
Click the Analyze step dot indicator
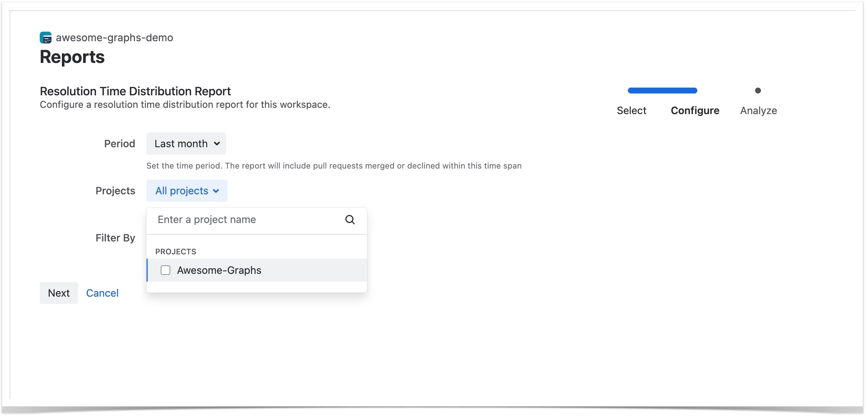point(758,91)
